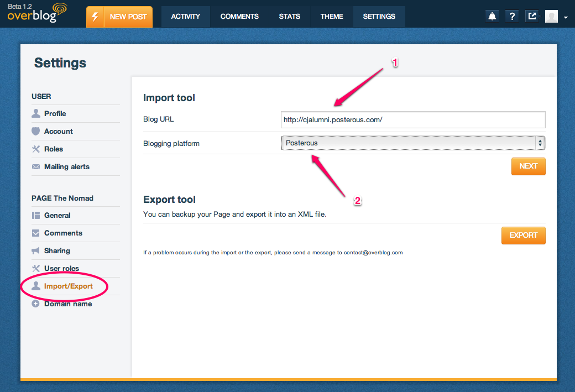Select the Import/Export menu item

click(x=68, y=286)
